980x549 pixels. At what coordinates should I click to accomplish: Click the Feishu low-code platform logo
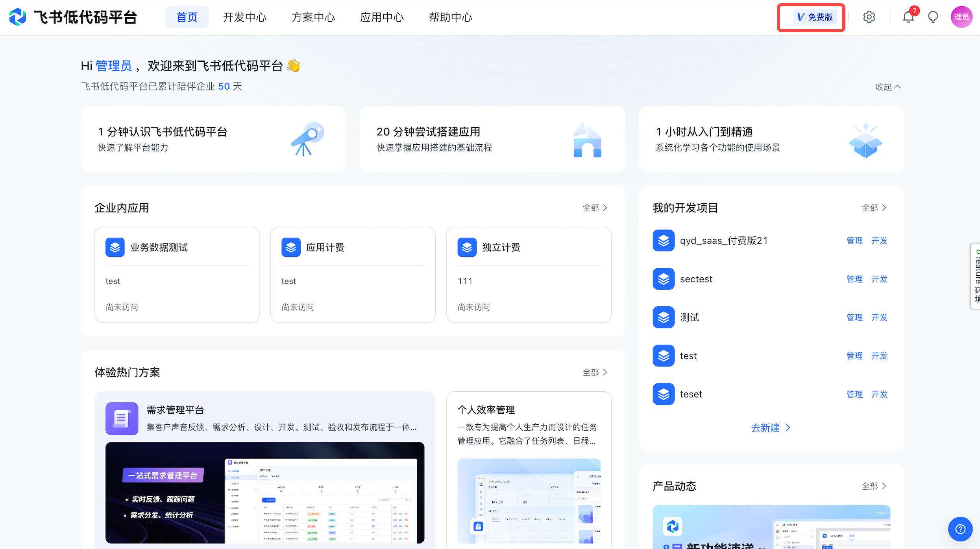pos(18,17)
